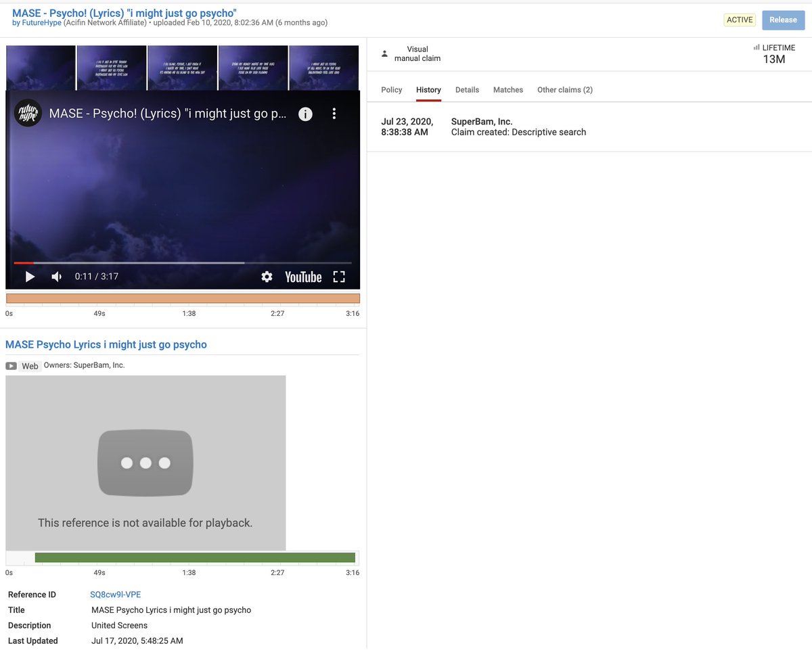Open the three-dot more options menu in the player
The height and width of the screenshot is (650, 812).
(334, 114)
